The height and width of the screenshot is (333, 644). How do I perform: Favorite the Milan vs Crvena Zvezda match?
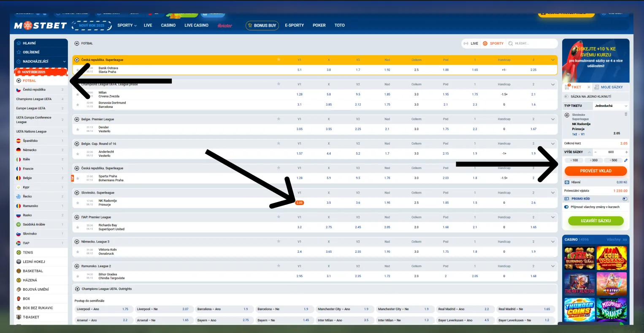(78, 94)
